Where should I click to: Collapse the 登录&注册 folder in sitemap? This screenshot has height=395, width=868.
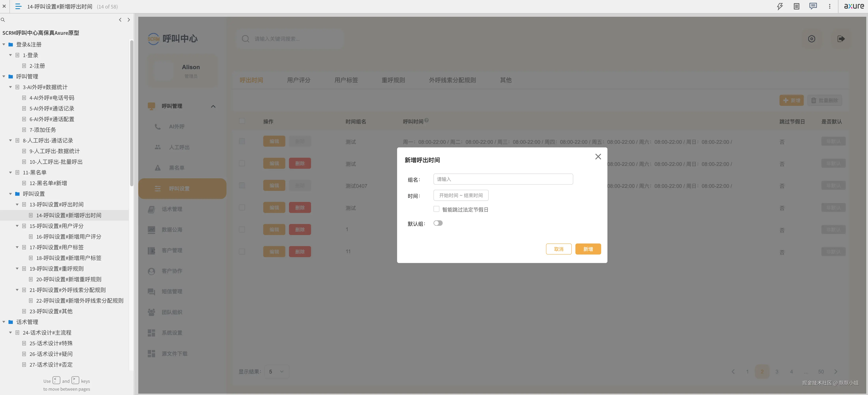(x=4, y=44)
